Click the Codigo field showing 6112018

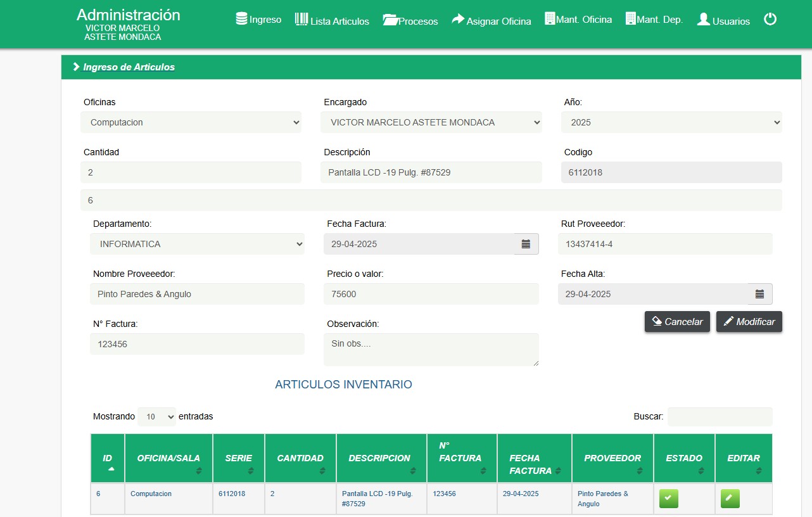point(671,172)
